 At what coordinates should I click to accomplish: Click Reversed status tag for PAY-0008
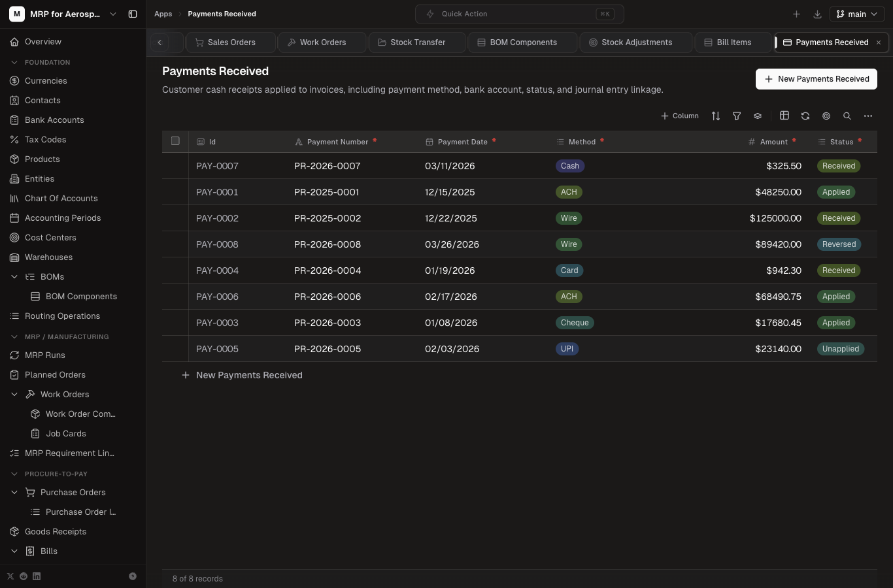pyautogui.click(x=839, y=244)
